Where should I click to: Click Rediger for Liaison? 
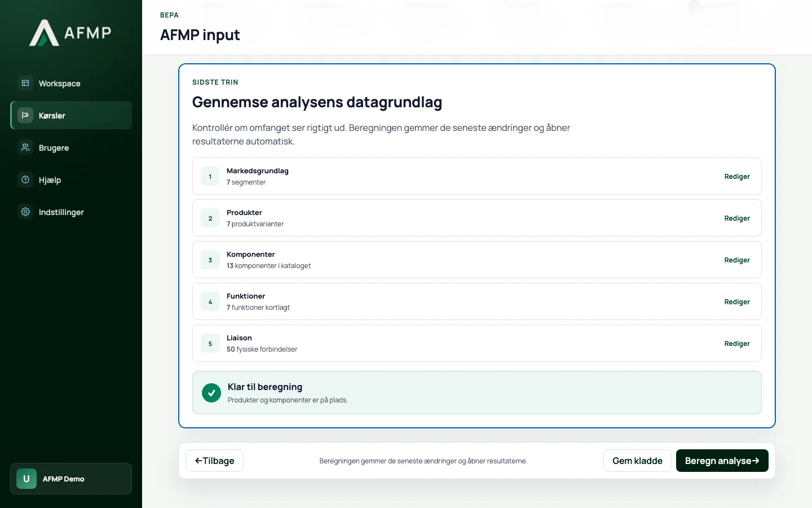tap(737, 344)
